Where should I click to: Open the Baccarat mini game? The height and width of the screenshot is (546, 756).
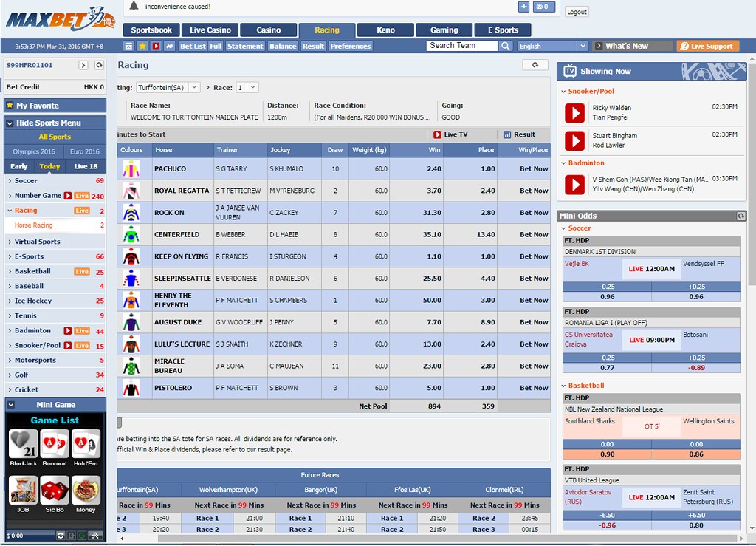coord(55,443)
